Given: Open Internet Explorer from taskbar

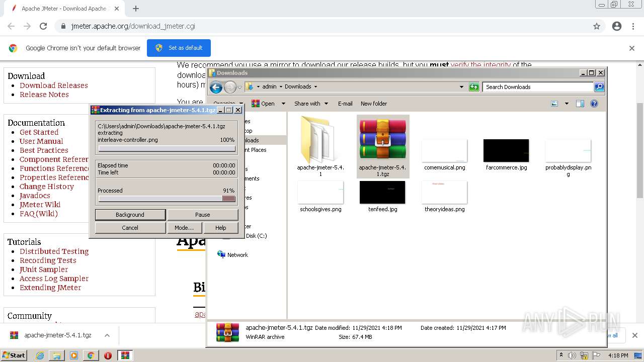Looking at the screenshot, I should 40,355.
